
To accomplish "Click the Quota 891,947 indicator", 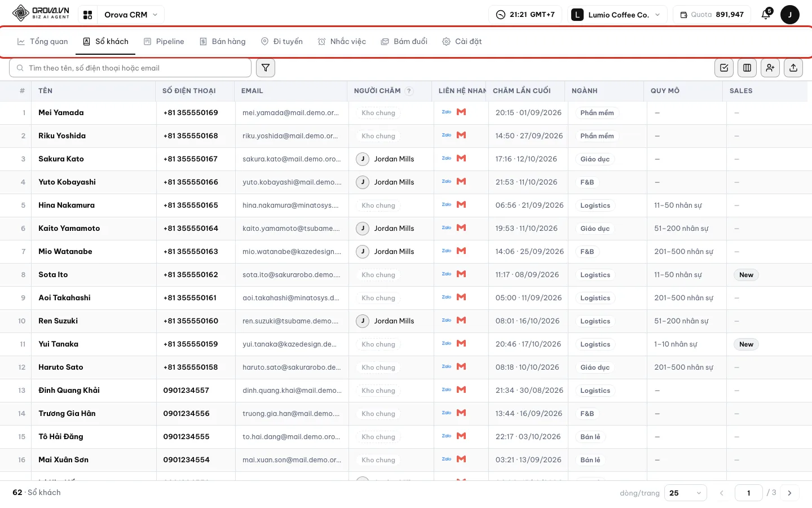I will (712, 15).
